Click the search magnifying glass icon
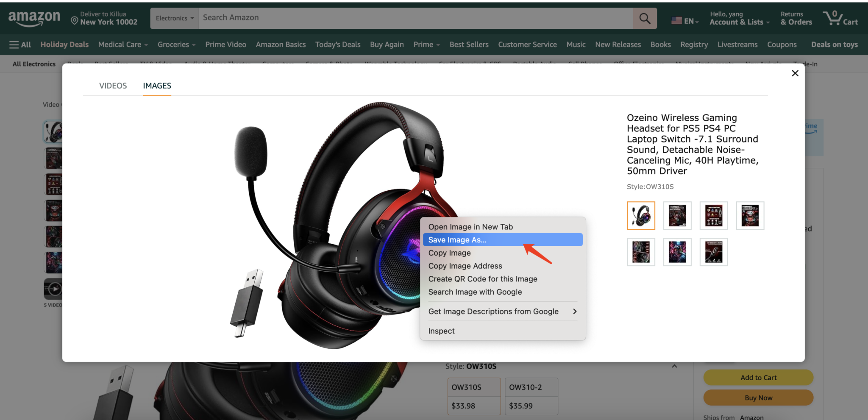The height and width of the screenshot is (420, 868). coord(645,18)
